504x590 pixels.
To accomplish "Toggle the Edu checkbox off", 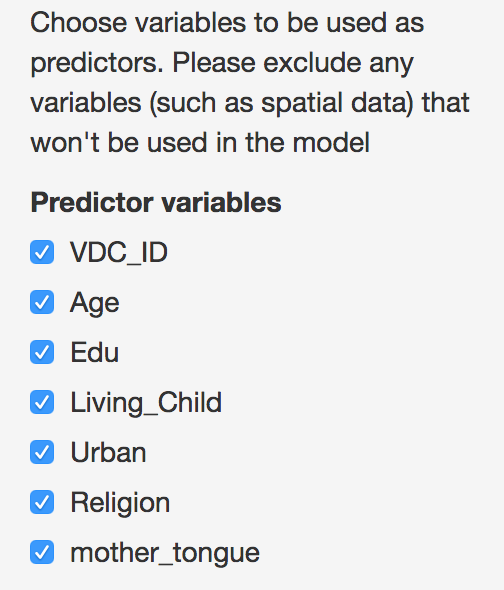I will pos(42,352).
